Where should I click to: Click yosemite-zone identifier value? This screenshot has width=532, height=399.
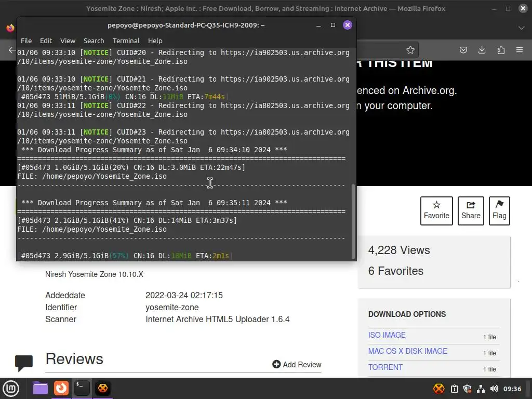tap(172, 307)
